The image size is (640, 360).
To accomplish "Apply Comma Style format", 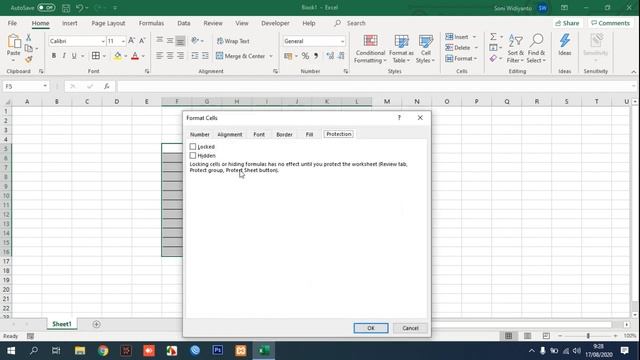I will pos(316,56).
